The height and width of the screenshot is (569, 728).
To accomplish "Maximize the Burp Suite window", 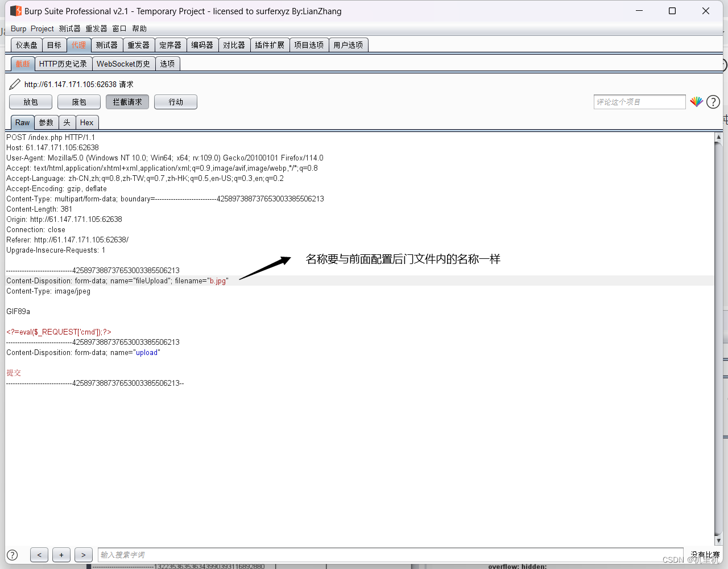I will (x=672, y=11).
